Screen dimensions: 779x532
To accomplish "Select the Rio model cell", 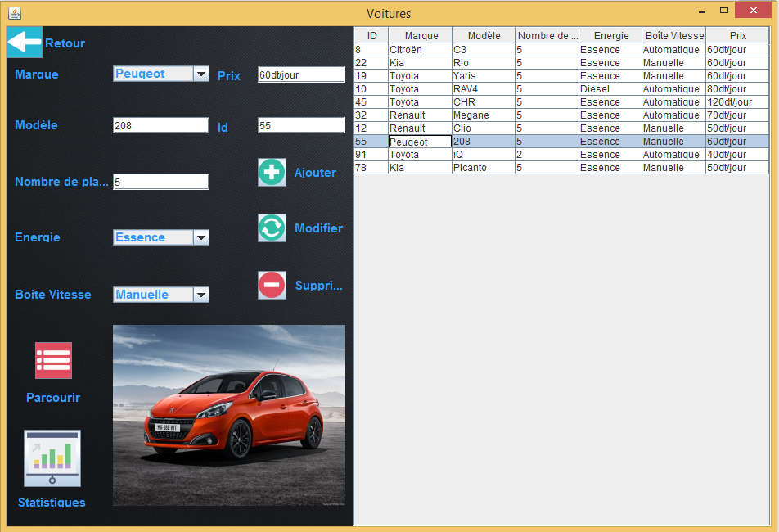I will (484, 62).
